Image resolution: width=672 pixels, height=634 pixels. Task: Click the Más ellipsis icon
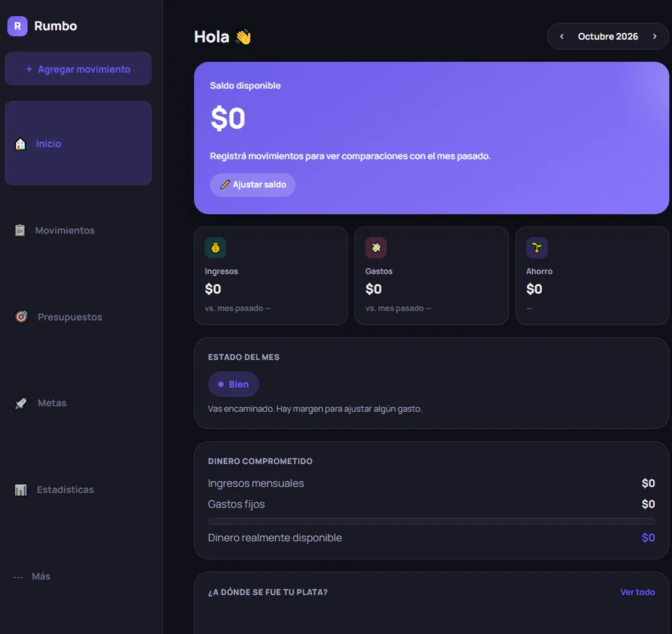[x=18, y=577]
